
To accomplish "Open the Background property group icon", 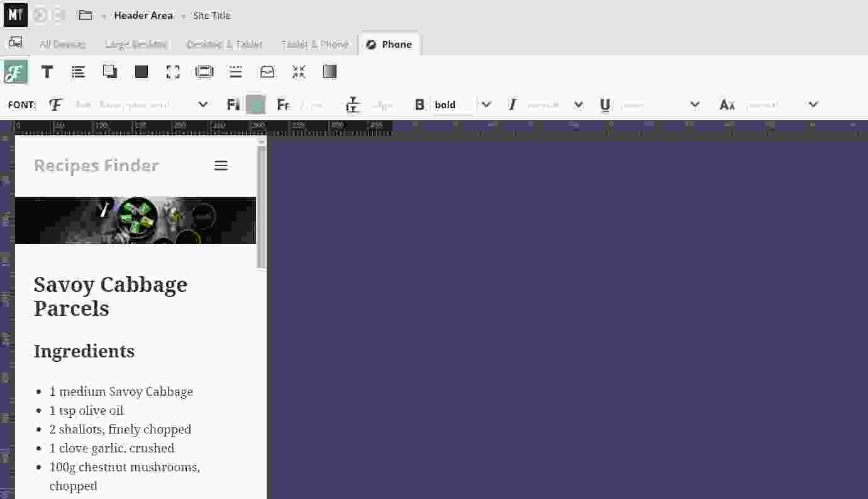I will [x=142, y=72].
